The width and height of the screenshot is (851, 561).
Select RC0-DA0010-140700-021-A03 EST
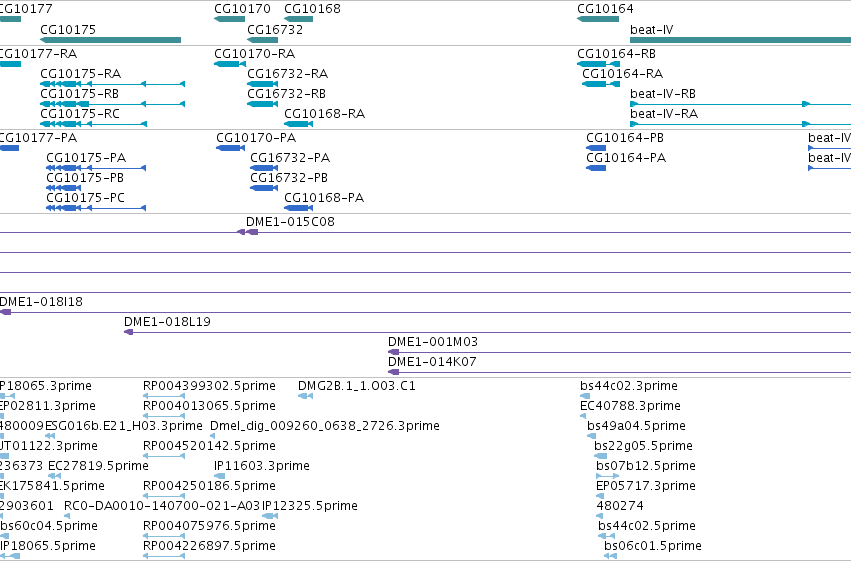point(67,517)
